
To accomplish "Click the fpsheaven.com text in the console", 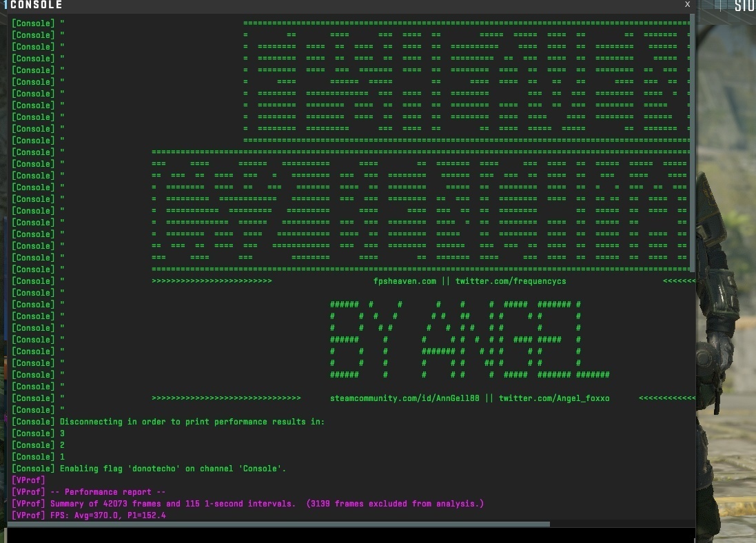I will coord(405,281).
